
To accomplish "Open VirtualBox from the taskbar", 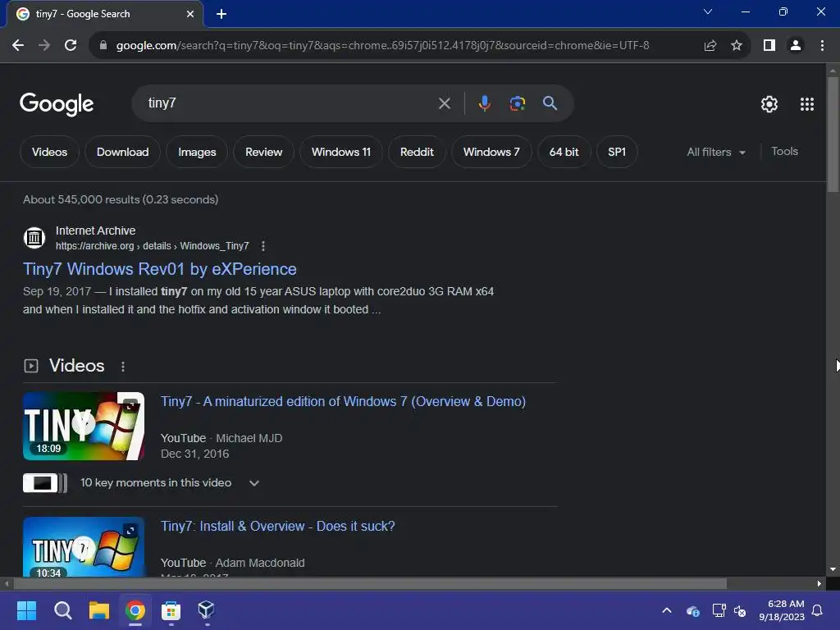I will coord(207,610).
